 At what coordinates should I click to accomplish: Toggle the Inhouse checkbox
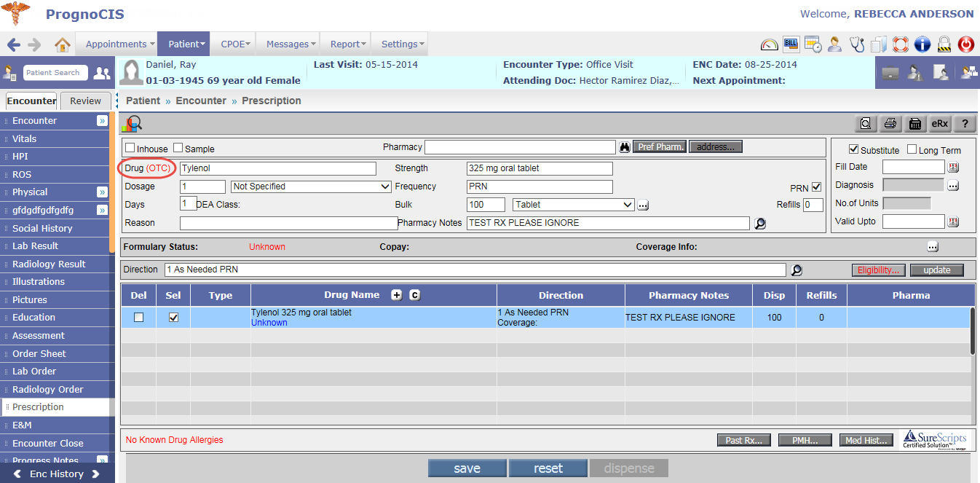[130, 148]
